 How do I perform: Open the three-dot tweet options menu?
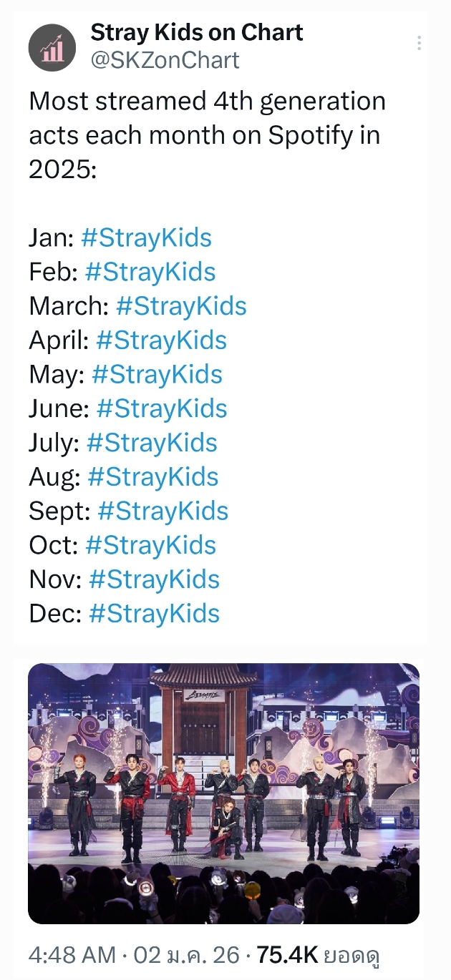(419, 44)
